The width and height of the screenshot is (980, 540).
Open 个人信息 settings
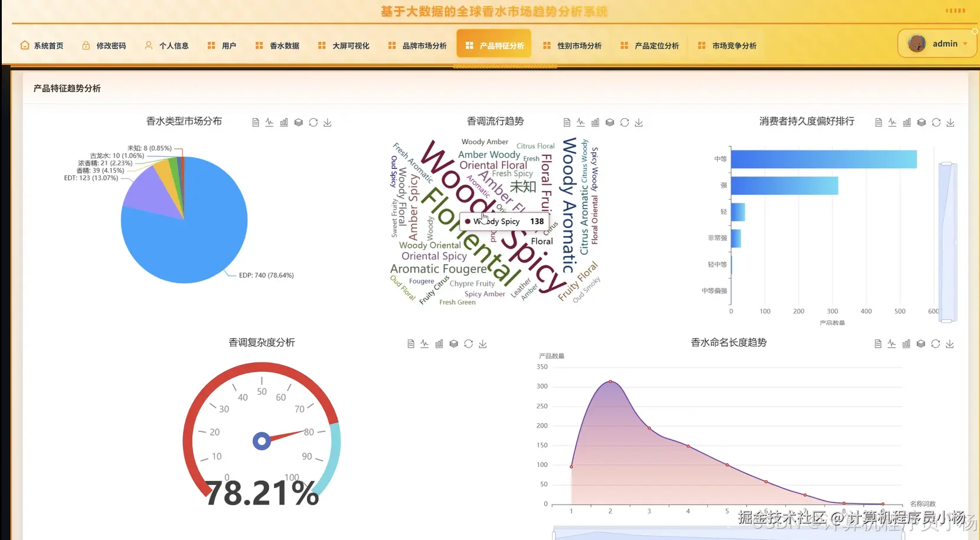tap(175, 45)
